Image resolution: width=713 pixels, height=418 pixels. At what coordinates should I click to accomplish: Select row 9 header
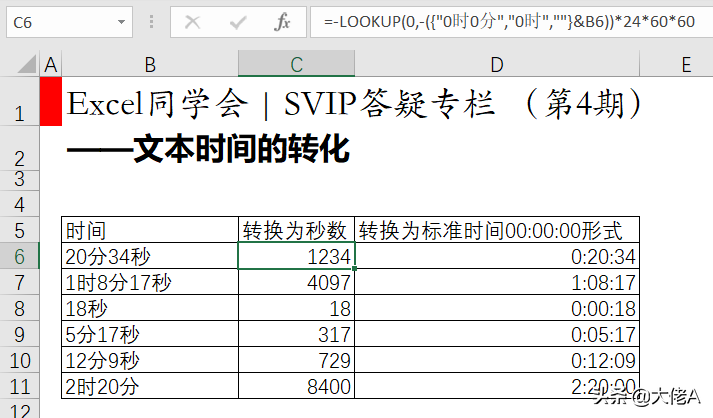20,333
